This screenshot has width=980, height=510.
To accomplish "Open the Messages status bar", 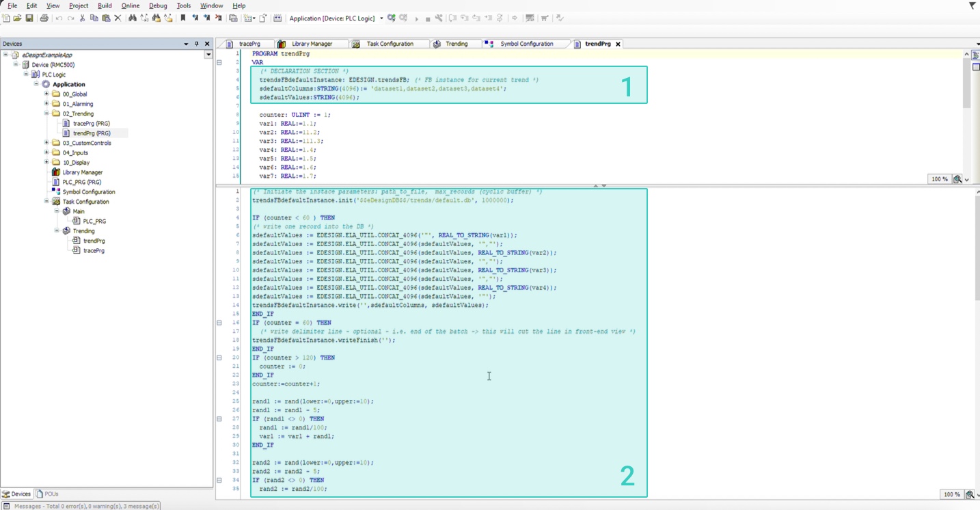I will 82,506.
